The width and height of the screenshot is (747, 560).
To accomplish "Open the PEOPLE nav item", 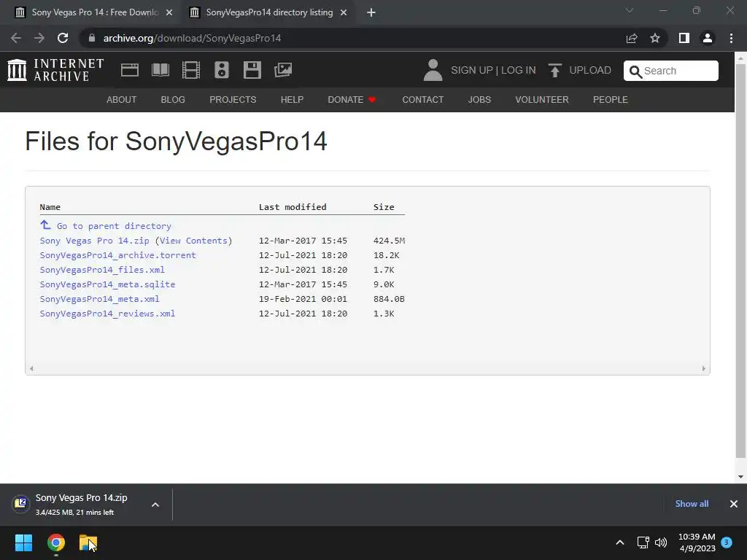I will [611, 99].
